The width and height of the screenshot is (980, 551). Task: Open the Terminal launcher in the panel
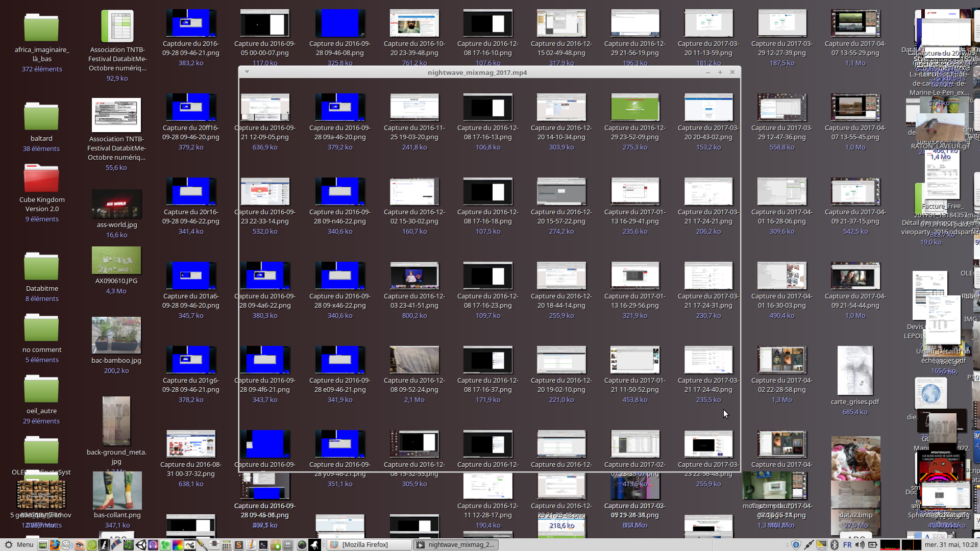point(263,545)
